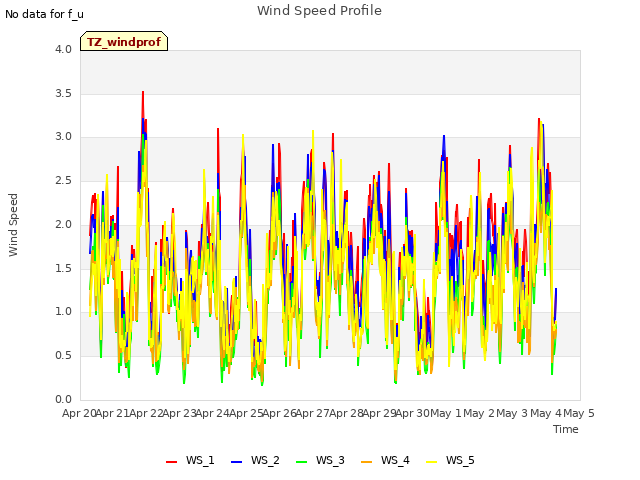Viewport: 640px width, 480px height.
Task: Toggle the WS_2 legend label
Action: coord(265,460)
